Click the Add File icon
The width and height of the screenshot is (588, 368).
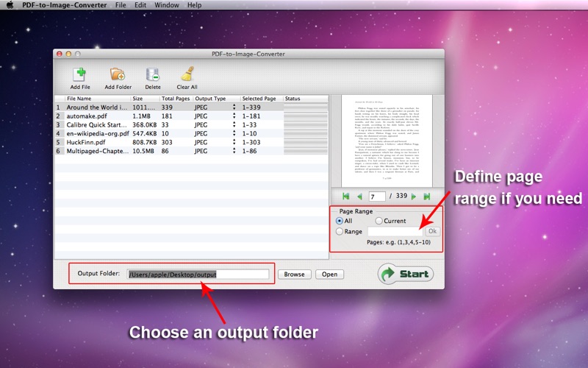point(80,74)
